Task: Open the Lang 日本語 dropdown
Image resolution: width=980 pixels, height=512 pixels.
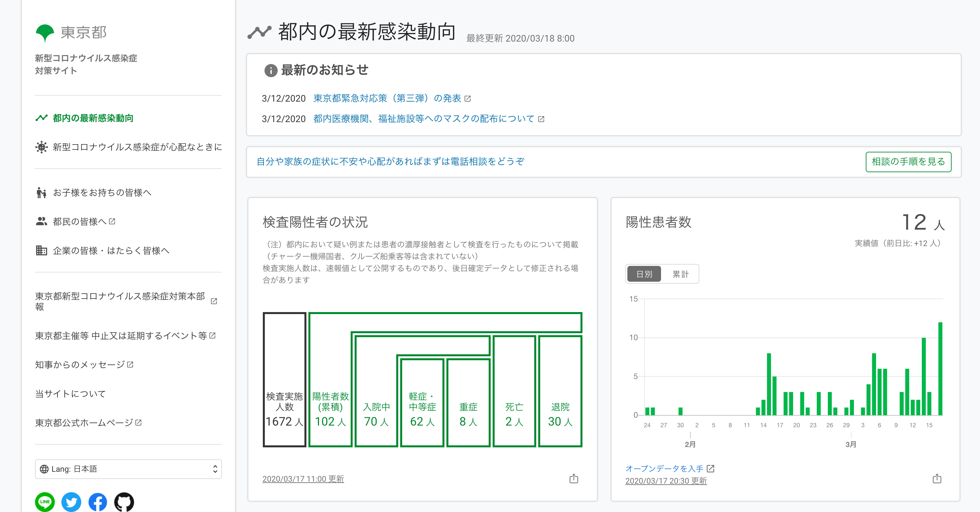Action: point(128,469)
